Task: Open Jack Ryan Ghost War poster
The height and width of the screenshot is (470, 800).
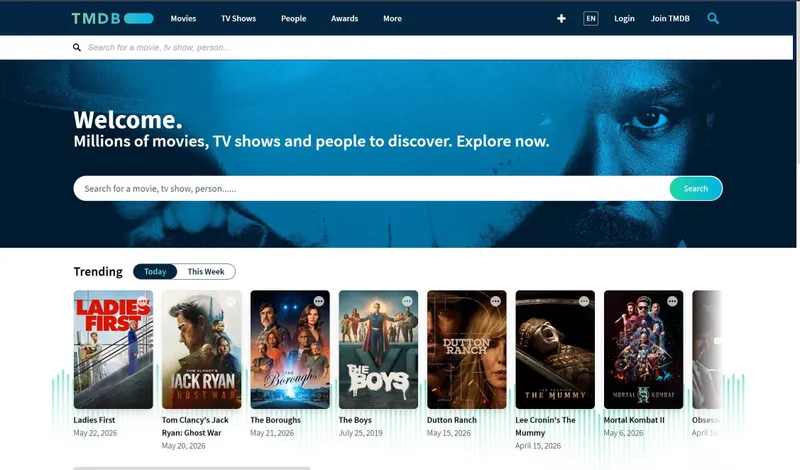Action: click(x=202, y=350)
